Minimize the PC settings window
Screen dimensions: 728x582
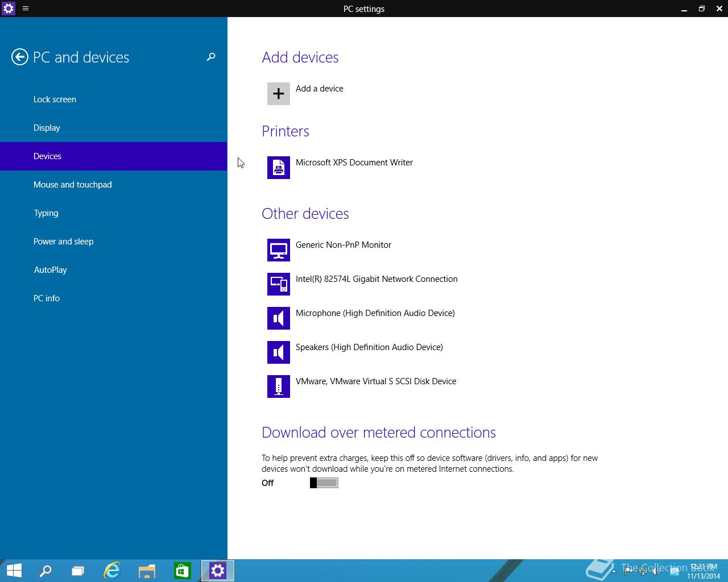pos(684,9)
